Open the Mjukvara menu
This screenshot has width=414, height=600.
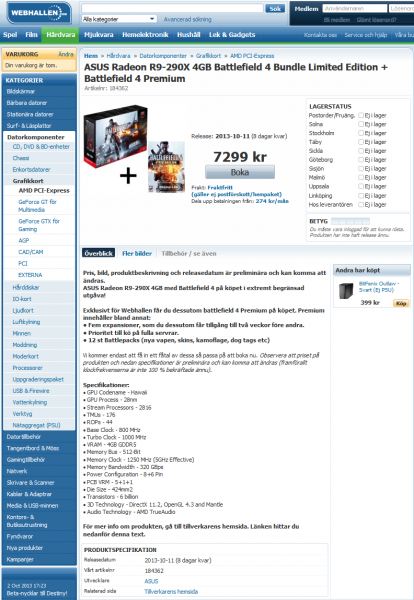[x=98, y=35]
